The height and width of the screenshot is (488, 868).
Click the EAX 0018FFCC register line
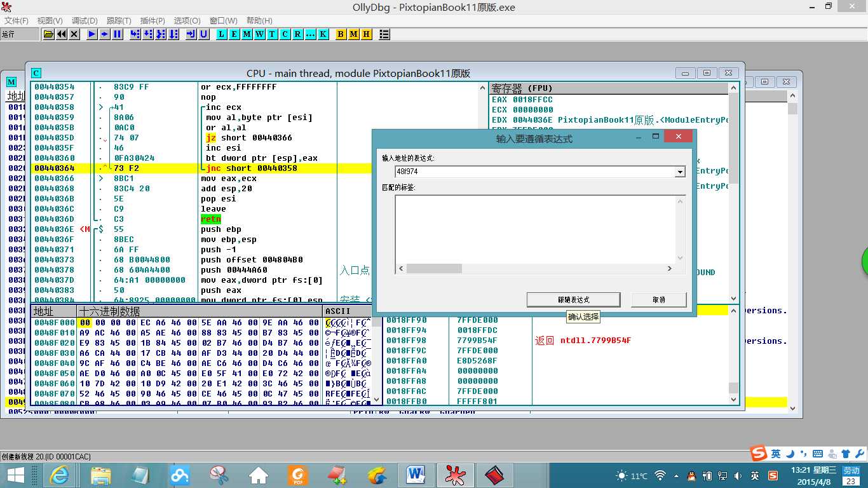pyautogui.click(x=522, y=100)
